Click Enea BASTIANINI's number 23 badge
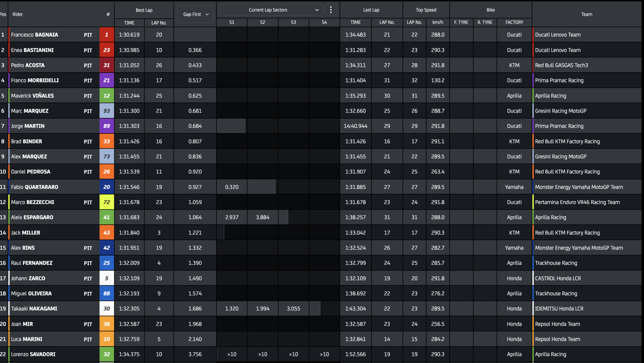The width and height of the screenshot is (644, 363). tap(107, 50)
